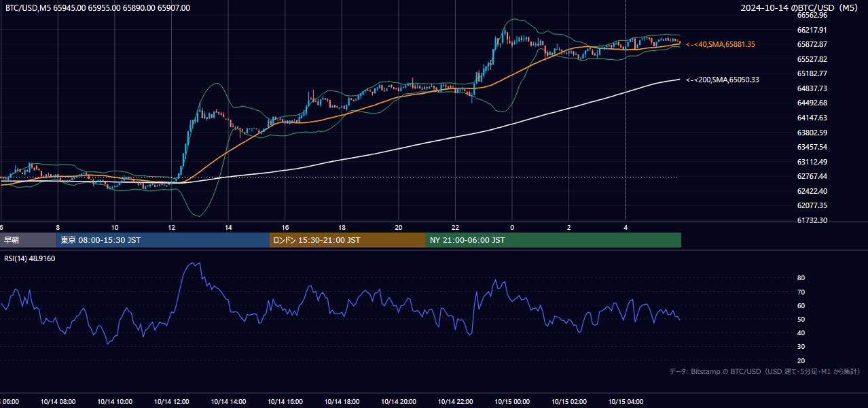Screen dimensions: 868x408
Task: Click date label 10/14 10:00
Action: 115,402
